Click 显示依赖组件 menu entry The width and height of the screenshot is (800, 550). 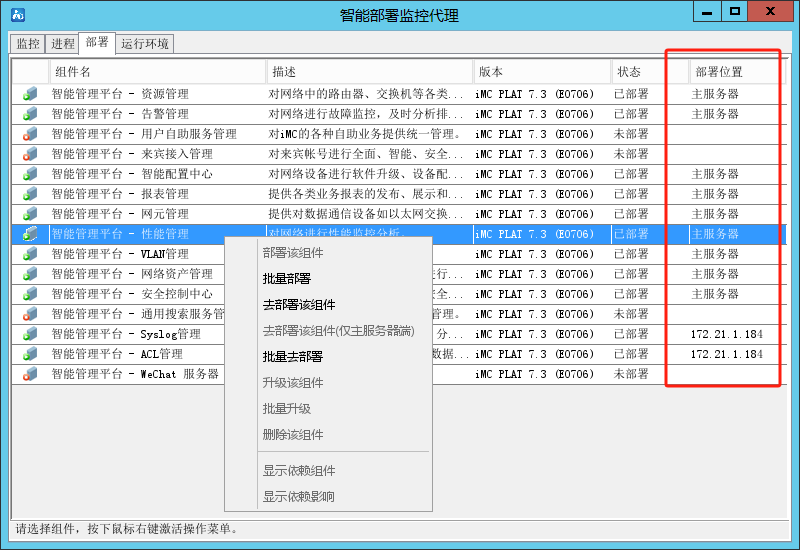click(x=299, y=470)
